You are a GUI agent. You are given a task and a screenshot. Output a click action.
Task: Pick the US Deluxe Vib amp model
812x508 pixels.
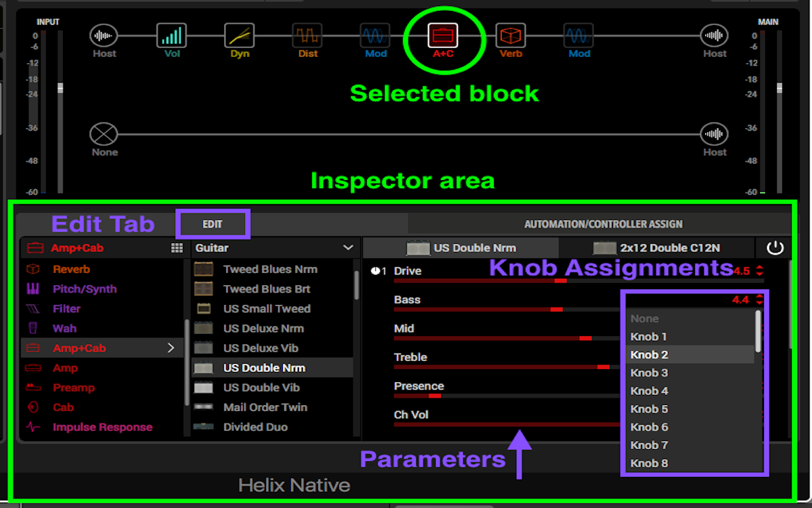[272, 348]
